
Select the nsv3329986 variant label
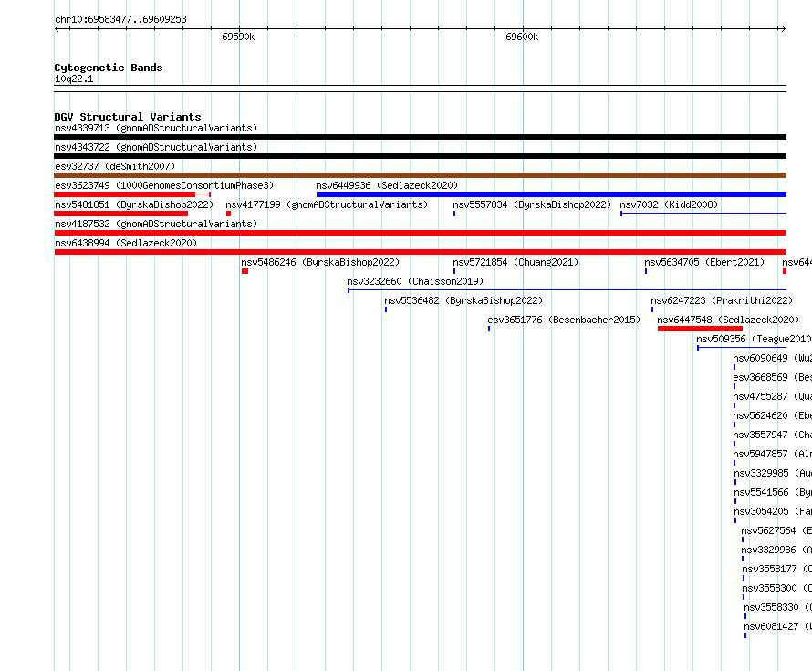(776, 550)
